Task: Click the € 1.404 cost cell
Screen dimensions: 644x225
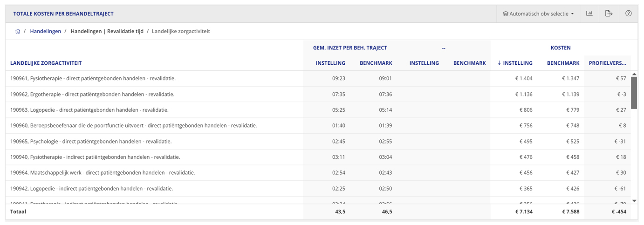Action: point(524,78)
